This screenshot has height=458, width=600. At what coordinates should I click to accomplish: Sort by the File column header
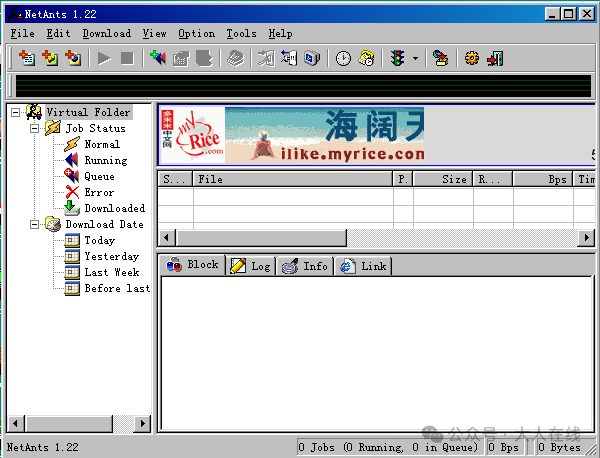click(x=293, y=179)
